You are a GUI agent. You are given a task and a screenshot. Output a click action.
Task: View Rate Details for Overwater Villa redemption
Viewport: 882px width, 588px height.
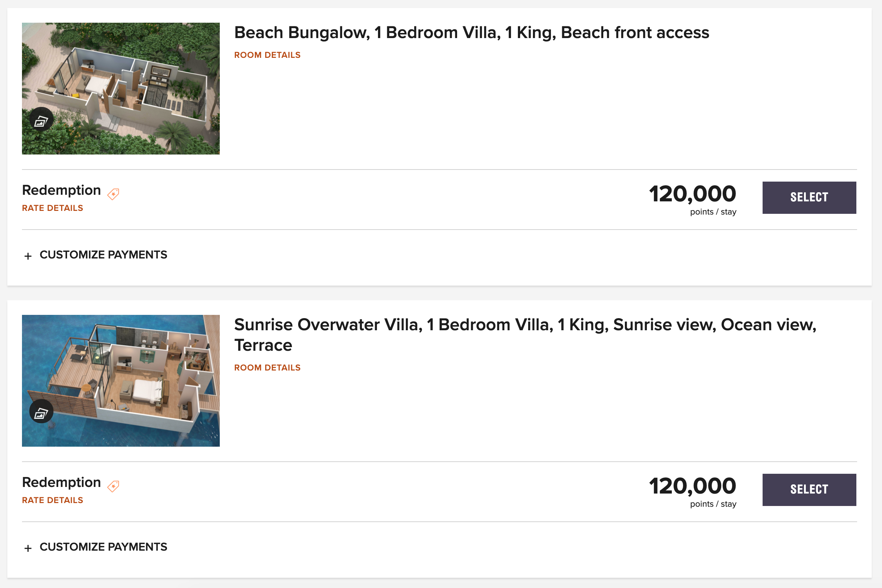pyautogui.click(x=52, y=500)
